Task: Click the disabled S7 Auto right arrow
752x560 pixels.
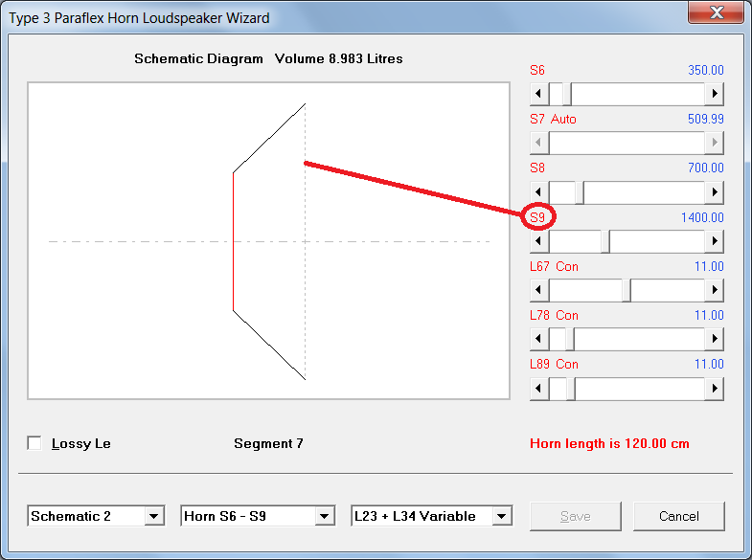Action: click(x=714, y=143)
